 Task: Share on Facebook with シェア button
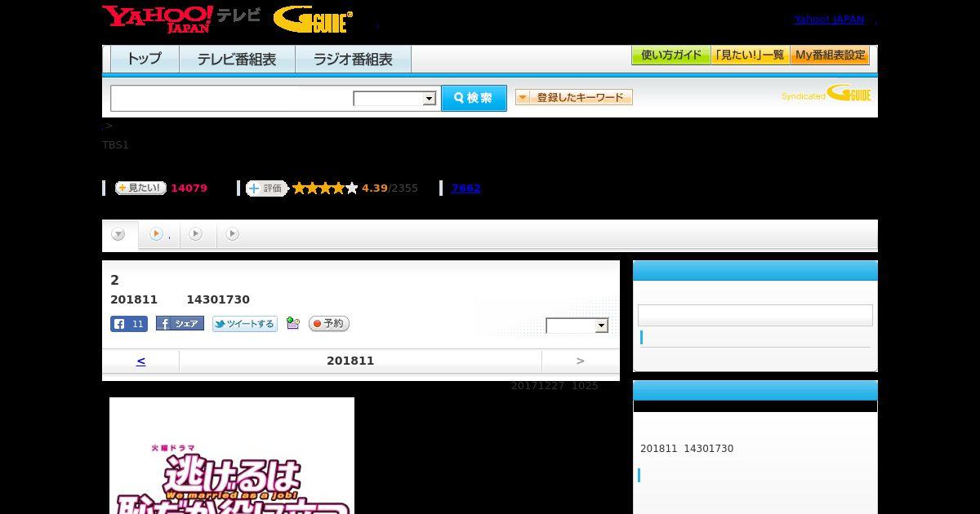[x=180, y=324]
